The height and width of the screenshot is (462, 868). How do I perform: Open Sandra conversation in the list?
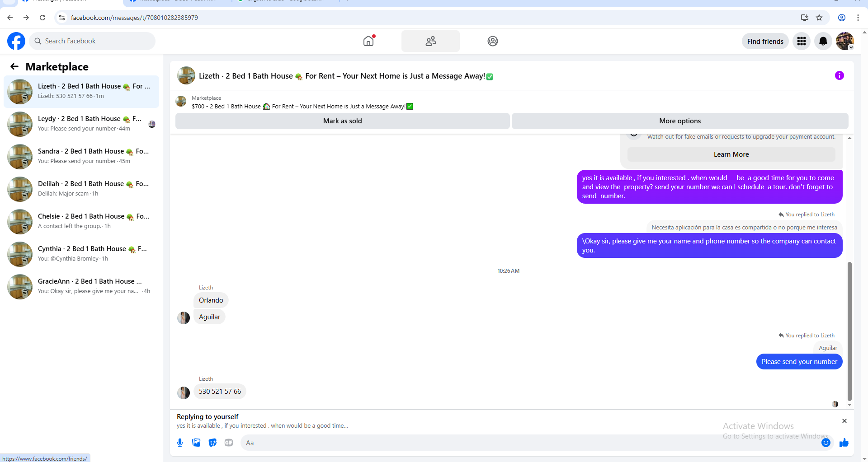(81, 156)
